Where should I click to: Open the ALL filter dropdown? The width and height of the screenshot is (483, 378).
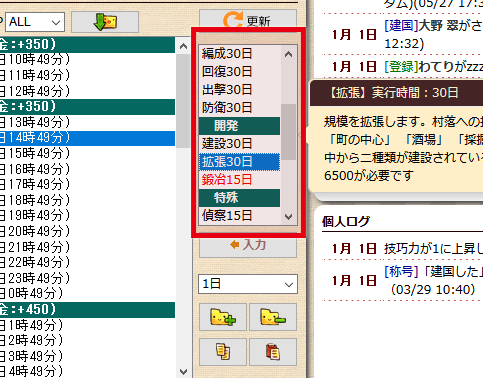[x=35, y=22]
